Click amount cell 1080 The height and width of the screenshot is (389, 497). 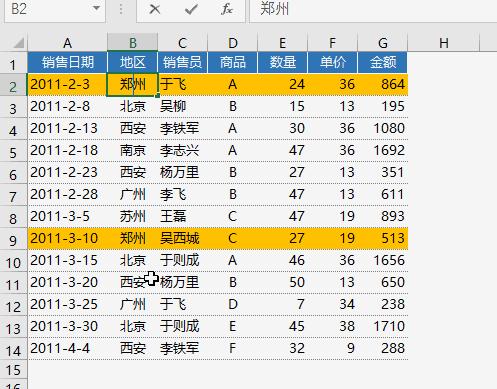click(383, 128)
